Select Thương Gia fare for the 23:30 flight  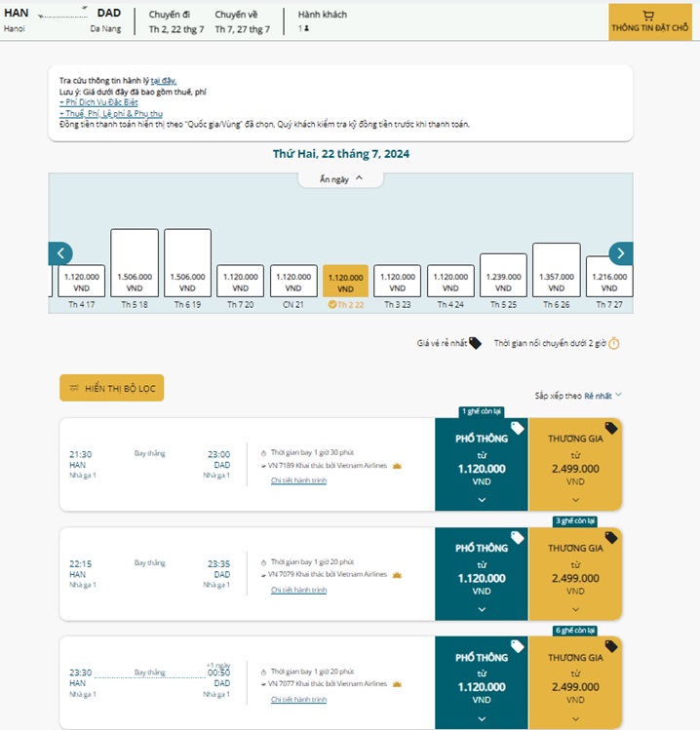(575, 682)
